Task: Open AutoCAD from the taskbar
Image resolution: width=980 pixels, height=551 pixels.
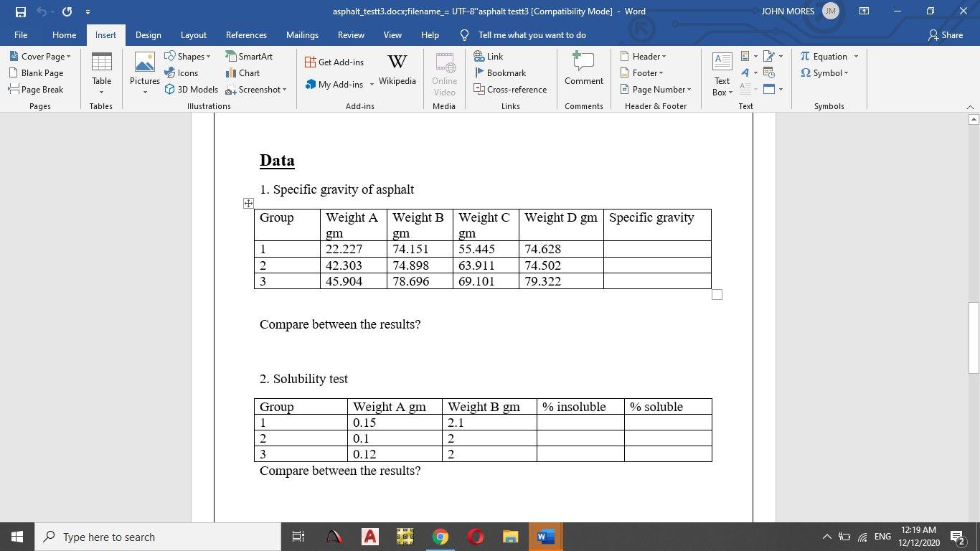Action: (x=370, y=537)
